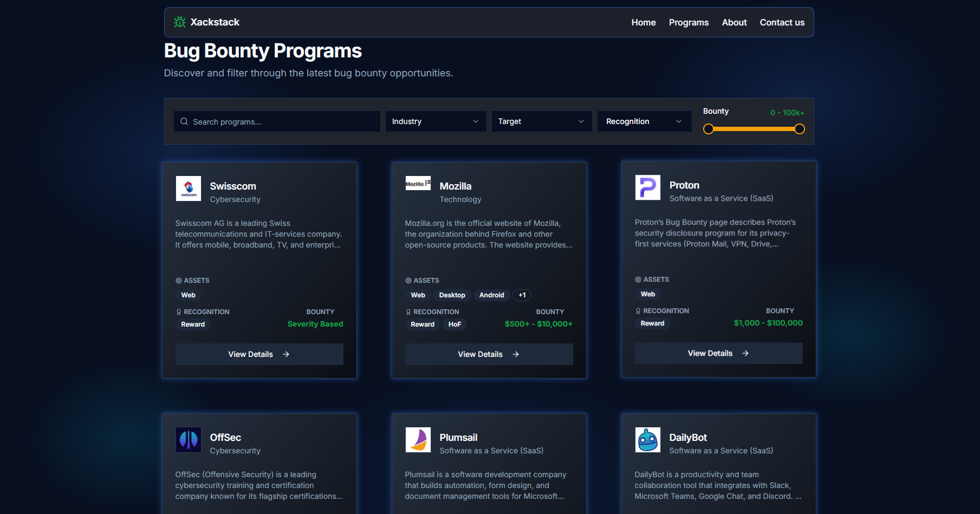
Task: Click the Recognition award icon on Swisscom card
Action: click(x=179, y=312)
